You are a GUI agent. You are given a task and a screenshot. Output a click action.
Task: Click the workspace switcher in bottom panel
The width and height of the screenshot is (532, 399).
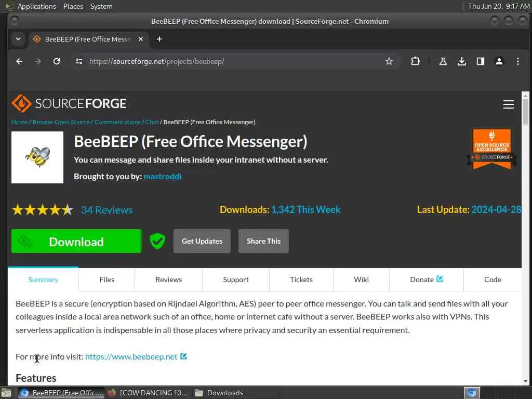point(472,393)
